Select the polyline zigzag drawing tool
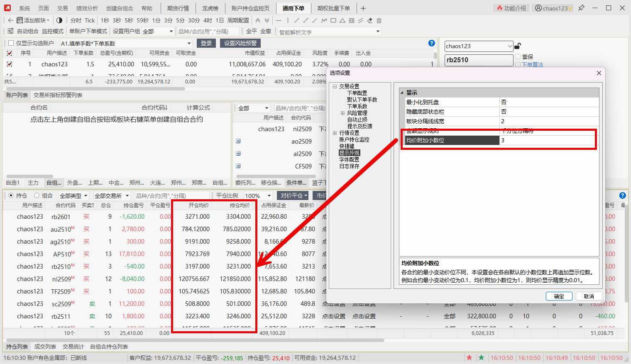Image resolution: width=631 pixels, height=364 pixels. pyautogui.click(x=324, y=20)
